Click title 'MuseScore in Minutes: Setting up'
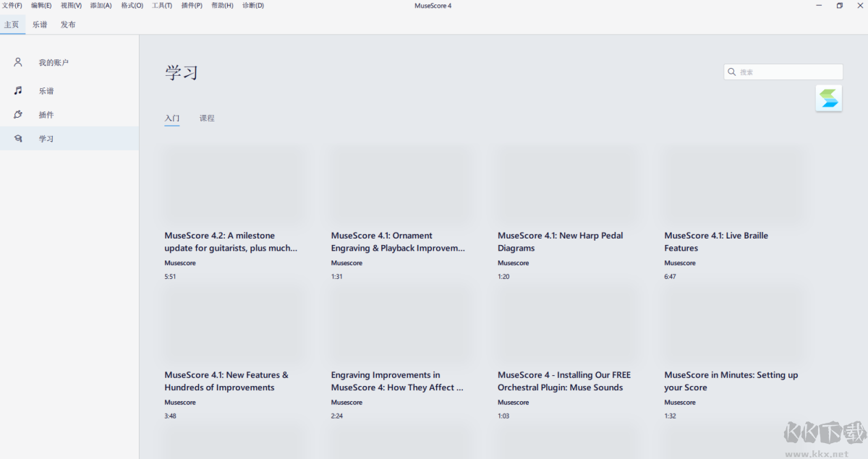The height and width of the screenshot is (459, 868). pyautogui.click(x=731, y=381)
